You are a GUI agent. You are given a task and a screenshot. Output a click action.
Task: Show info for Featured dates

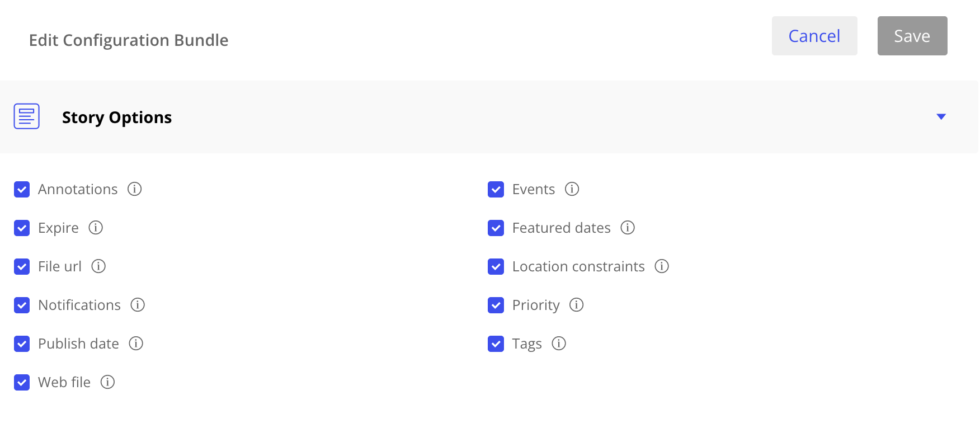click(628, 228)
